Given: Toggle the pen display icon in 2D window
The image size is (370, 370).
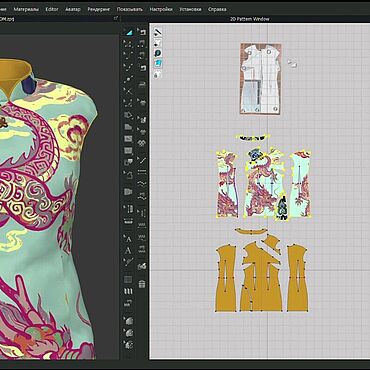Looking at the screenshot, I should (x=158, y=32).
